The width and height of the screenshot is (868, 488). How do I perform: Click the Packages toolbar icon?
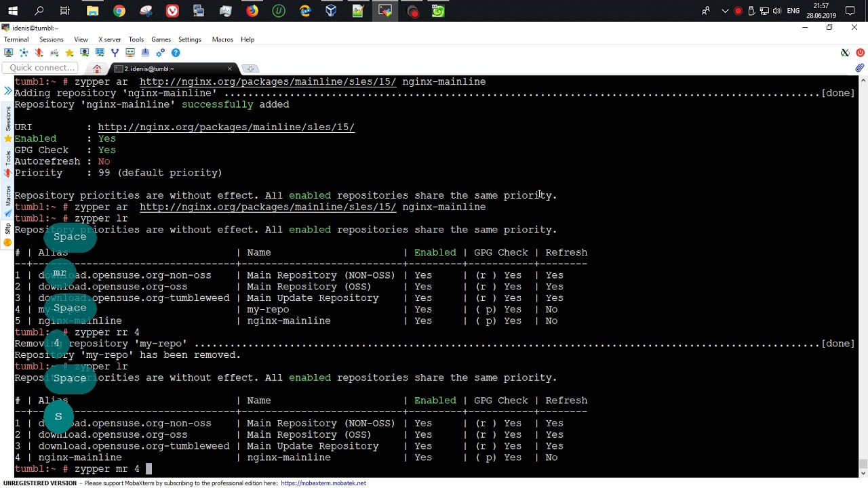pos(145,53)
